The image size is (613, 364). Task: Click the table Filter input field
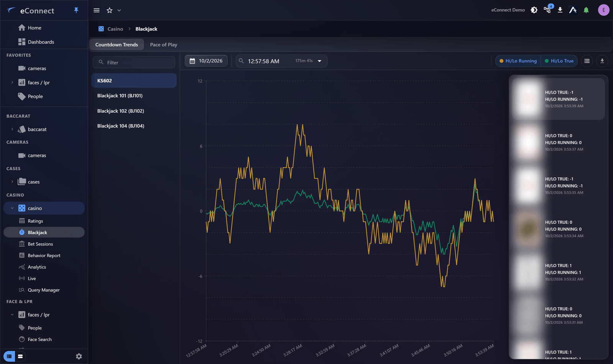pos(134,62)
